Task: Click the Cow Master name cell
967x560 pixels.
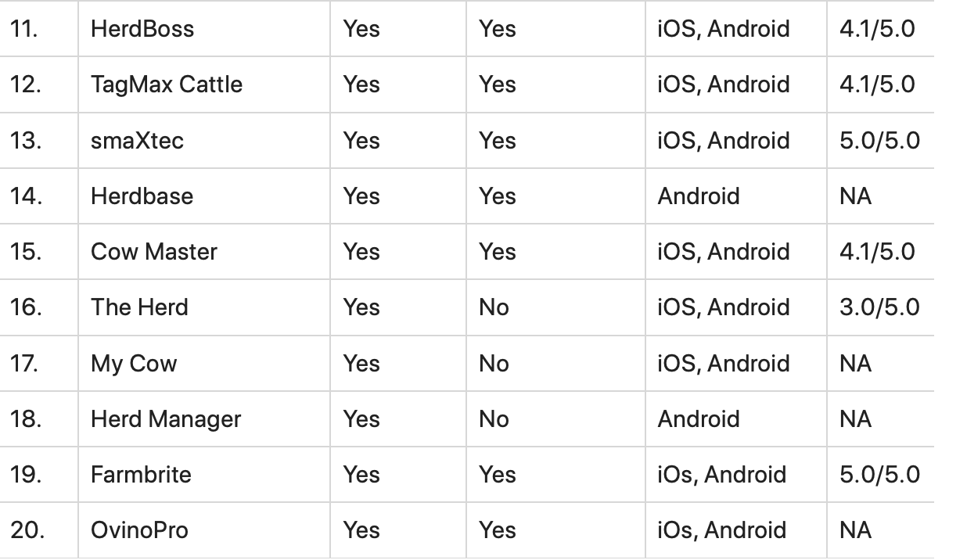Action: [x=154, y=252]
